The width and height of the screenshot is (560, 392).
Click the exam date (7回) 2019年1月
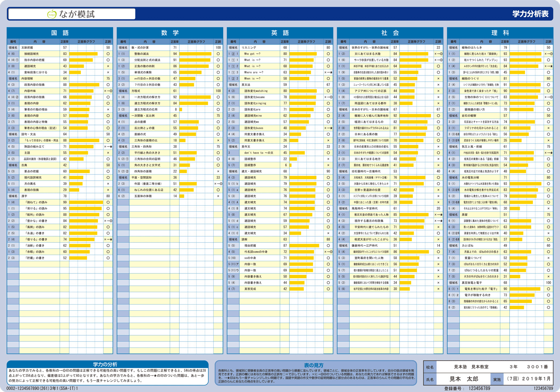pyautogui.click(x=529, y=379)
